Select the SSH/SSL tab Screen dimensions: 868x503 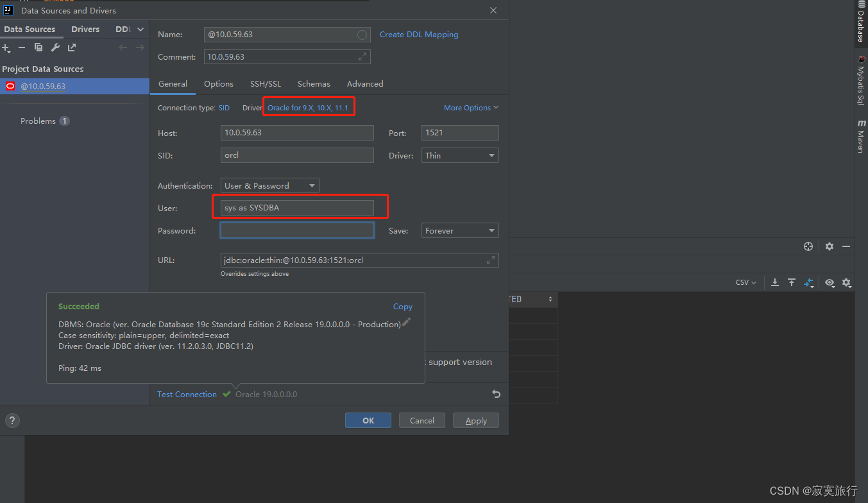tap(266, 83)
